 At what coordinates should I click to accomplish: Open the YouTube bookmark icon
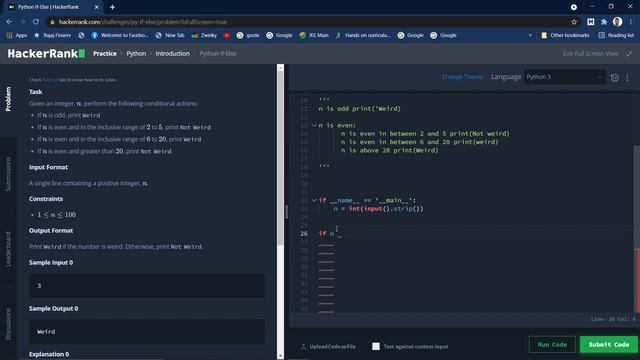point(227,36)
